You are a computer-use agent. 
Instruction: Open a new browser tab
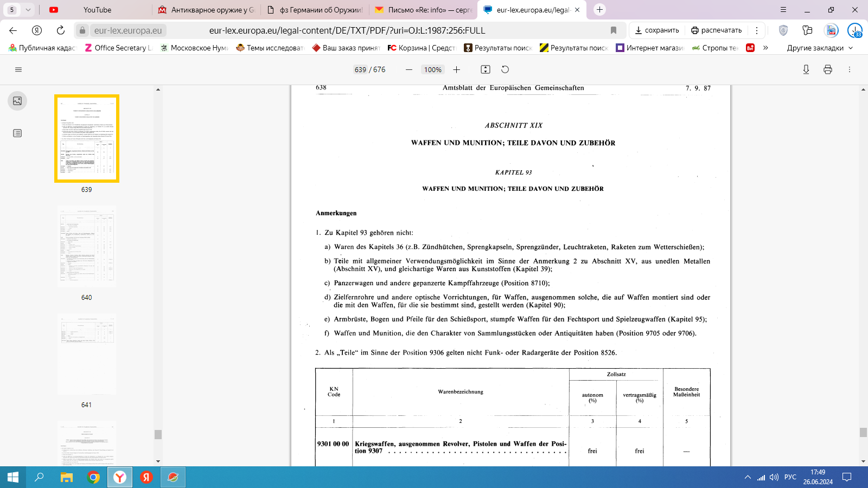tap(599, 10)
